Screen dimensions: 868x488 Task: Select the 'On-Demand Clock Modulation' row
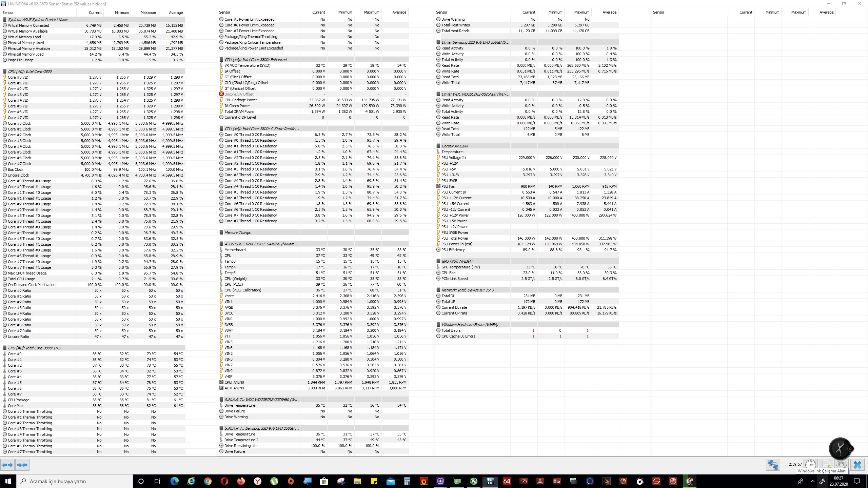pos(93,285)
